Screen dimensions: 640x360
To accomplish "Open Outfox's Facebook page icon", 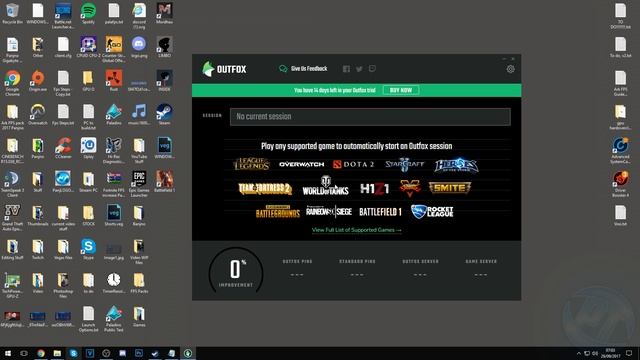I will (x=346, y=69).
